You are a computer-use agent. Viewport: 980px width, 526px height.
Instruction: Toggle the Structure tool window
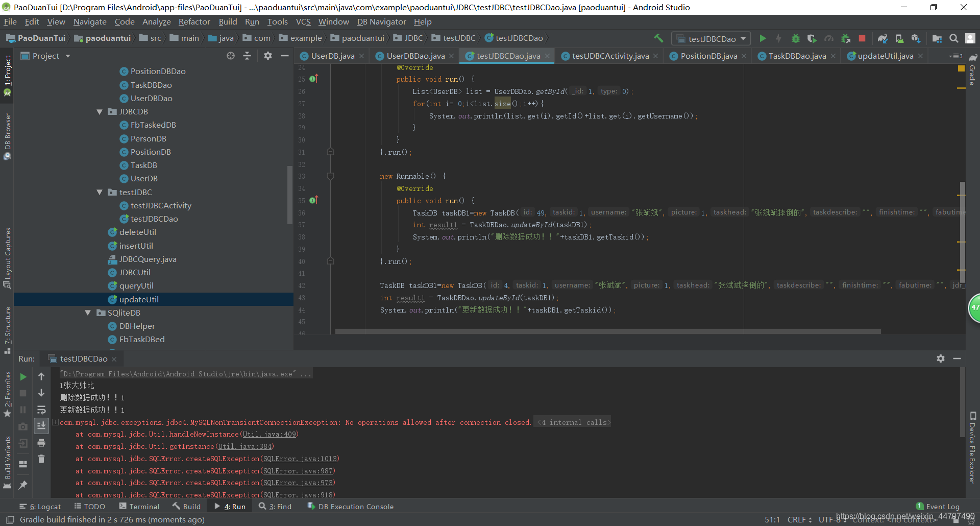7,330
